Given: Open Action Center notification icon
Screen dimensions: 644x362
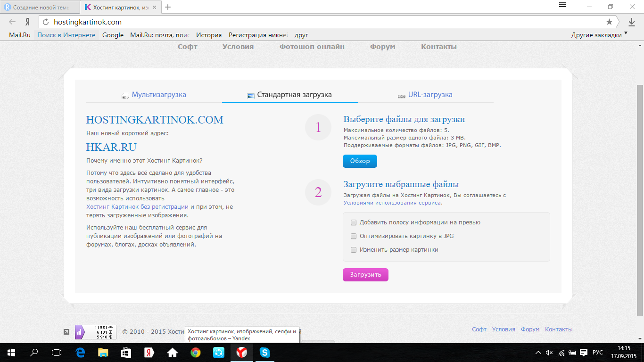Looking at the screenshot, I should point(584,352).
